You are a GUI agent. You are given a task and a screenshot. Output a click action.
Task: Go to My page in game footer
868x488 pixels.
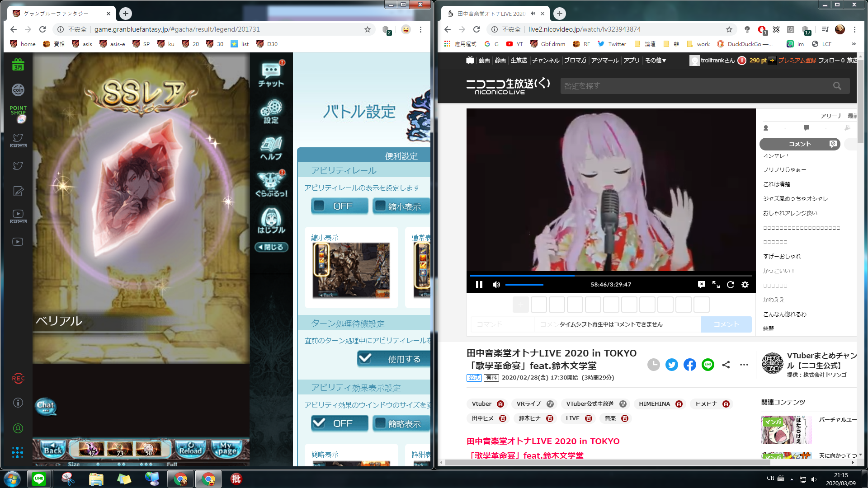click(x=226, y=449)
